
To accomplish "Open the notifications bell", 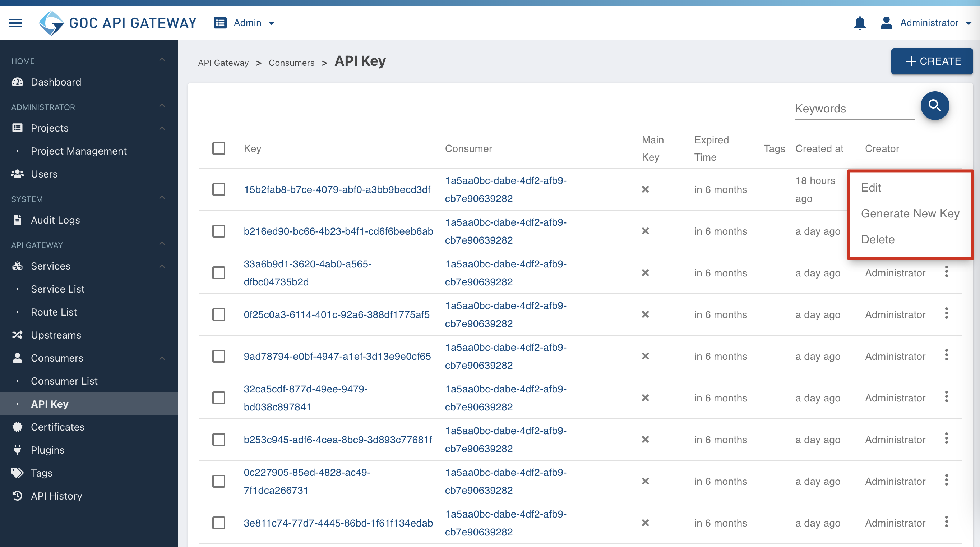I will pyautogui.click(x=860, y=23).
